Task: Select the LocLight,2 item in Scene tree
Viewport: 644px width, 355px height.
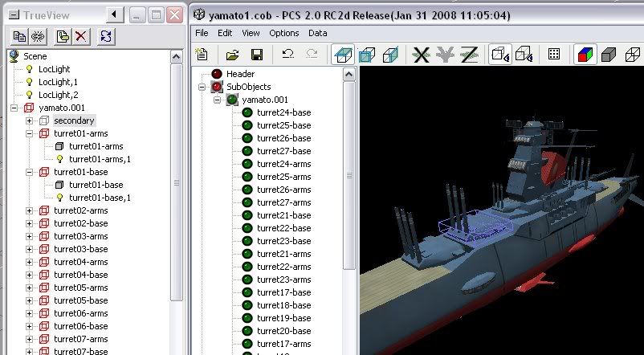Action: point(57,95)
